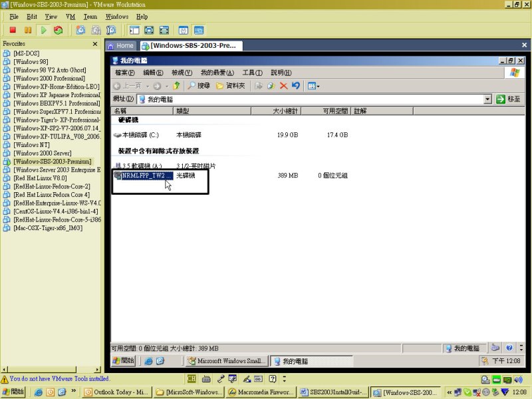This screenshot has height=399, width=532.
Task: Close the Windows-SBS-2003 tab with the X
Action: [524, 45]
